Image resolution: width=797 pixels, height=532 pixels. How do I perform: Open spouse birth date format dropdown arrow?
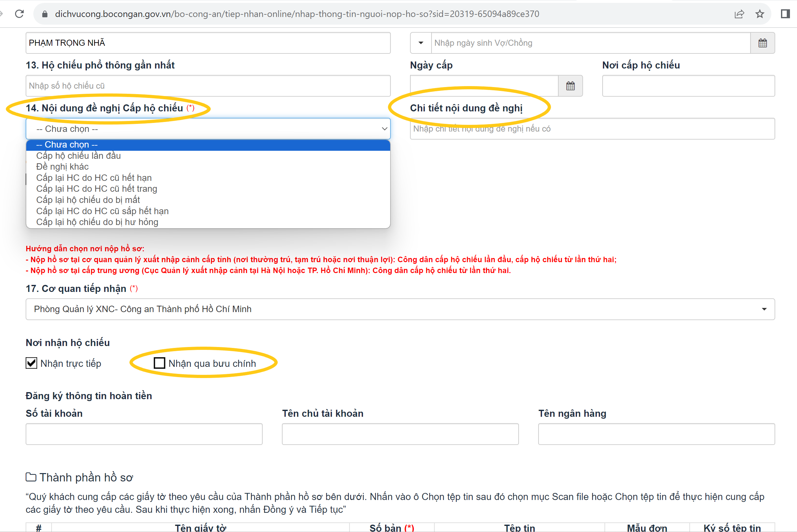point(421,43)
